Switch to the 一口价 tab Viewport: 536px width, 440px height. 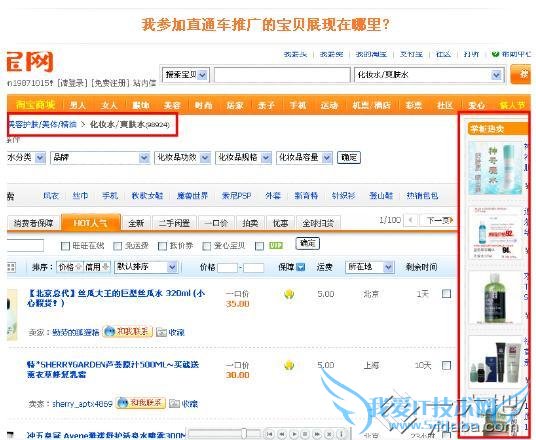[216, 223]
